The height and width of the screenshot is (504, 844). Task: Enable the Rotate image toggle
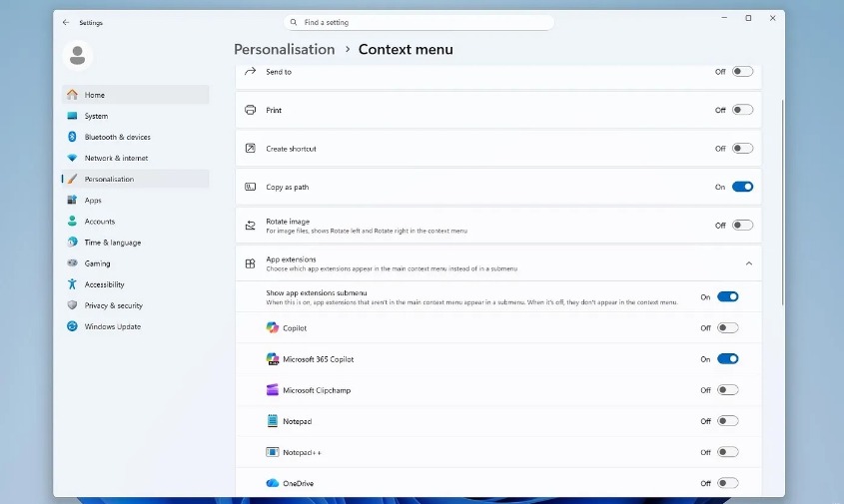[742, 226]
